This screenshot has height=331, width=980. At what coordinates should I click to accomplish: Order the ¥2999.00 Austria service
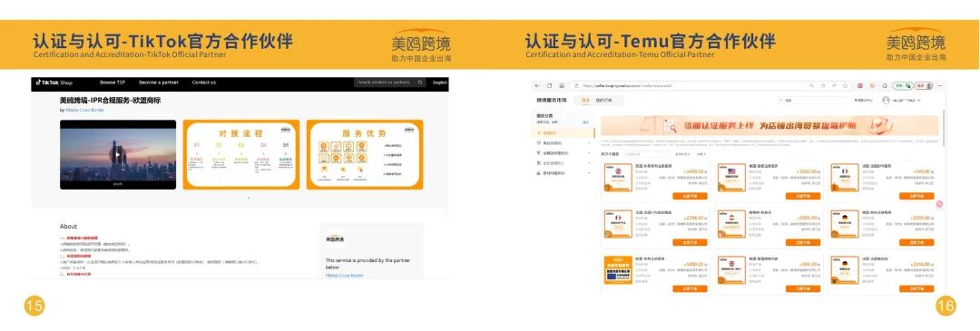tap(803, 242)
